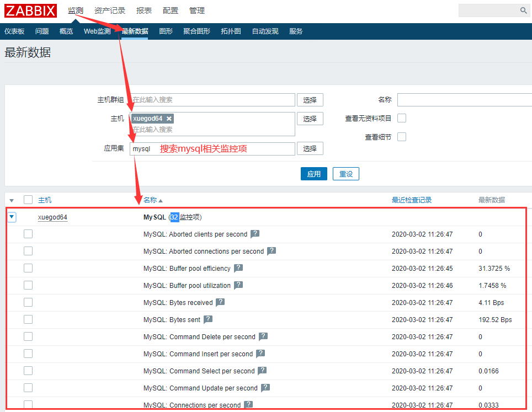
Task: Click 选择 button for 主机
Action: (310, 119)
